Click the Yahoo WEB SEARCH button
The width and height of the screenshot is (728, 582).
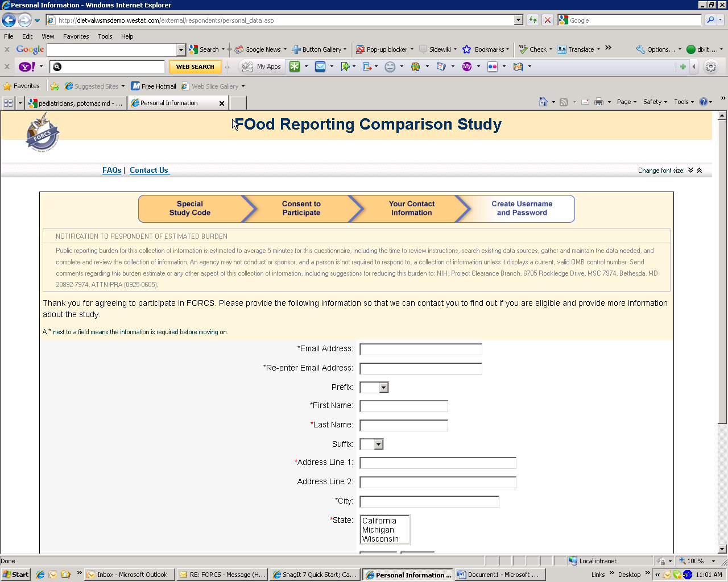[x=195, y=66]
